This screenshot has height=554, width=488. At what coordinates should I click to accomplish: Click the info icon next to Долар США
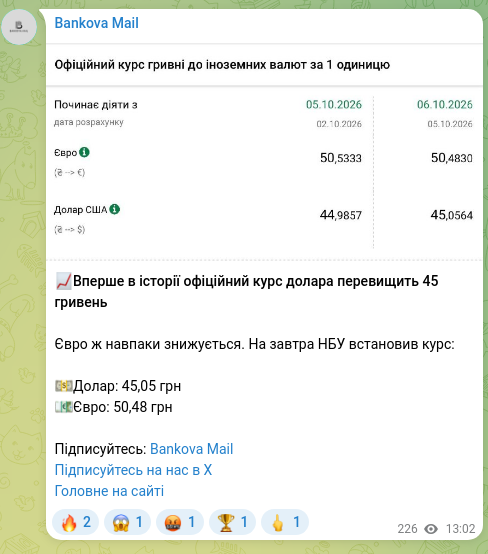[114, 209]
